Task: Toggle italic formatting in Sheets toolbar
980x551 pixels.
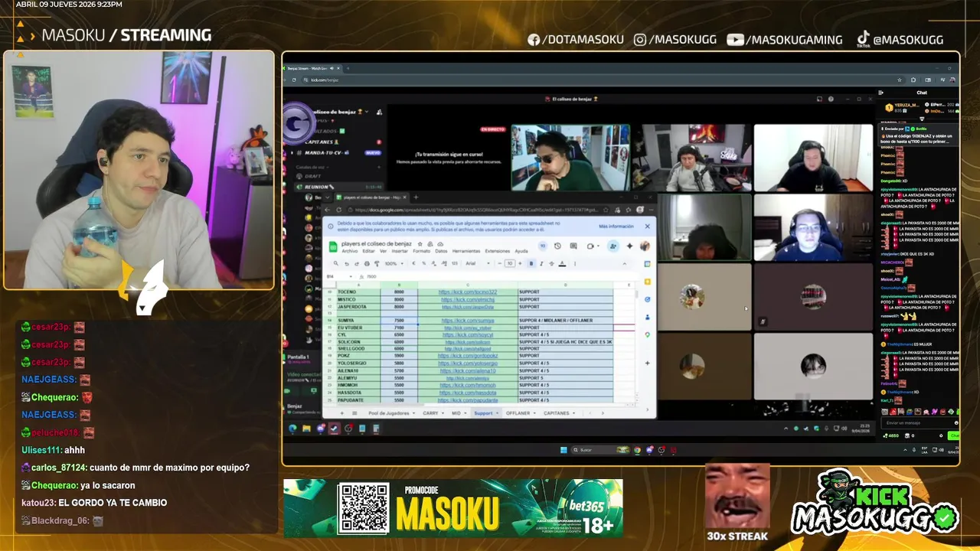Action: (541, 263)
